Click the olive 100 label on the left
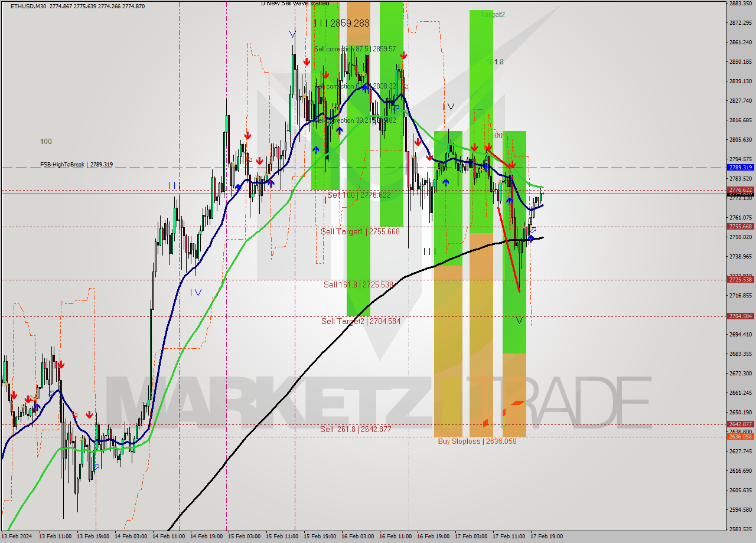The width and height of the screenshot is (756, 543). (45, 142)
